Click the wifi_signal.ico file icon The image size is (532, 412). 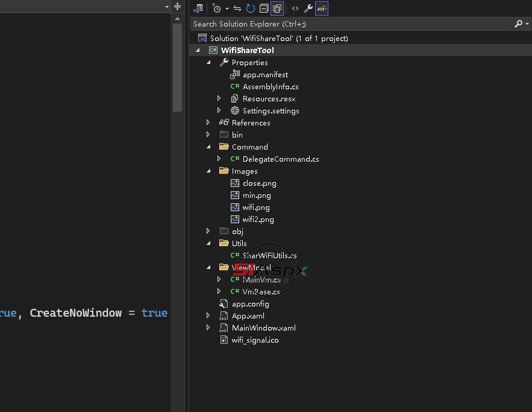(224, 340)
